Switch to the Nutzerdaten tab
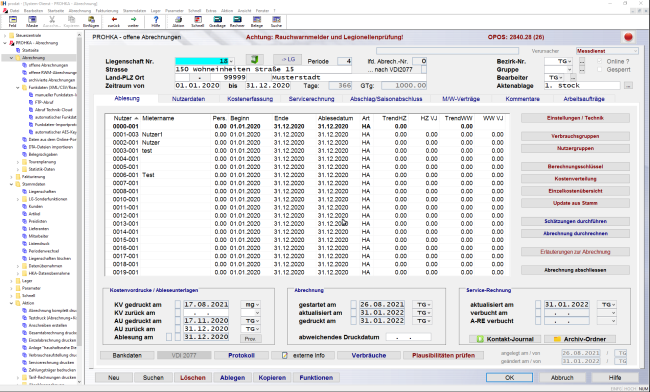 [188, 99]
